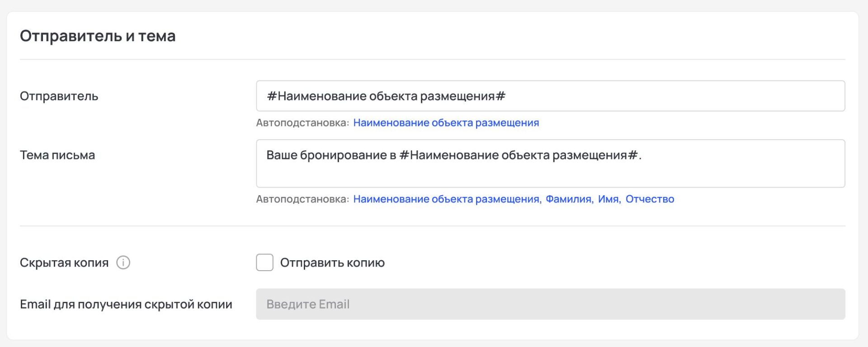
Task: Click the Отправитель field label
Action: pyautogui.click(x=59, y=96)
